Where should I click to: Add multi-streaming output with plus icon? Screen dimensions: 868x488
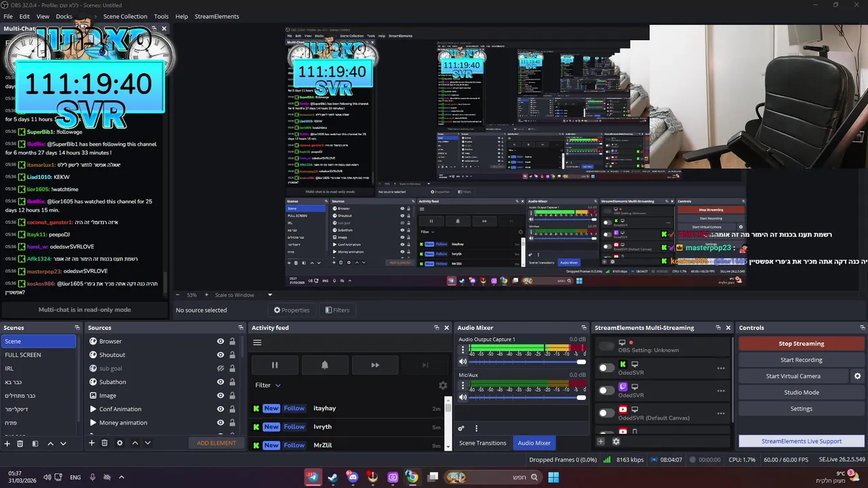600,441
